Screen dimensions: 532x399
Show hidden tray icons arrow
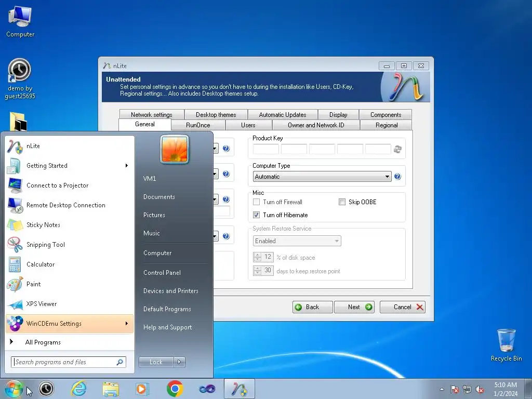[x=442, y=389]
